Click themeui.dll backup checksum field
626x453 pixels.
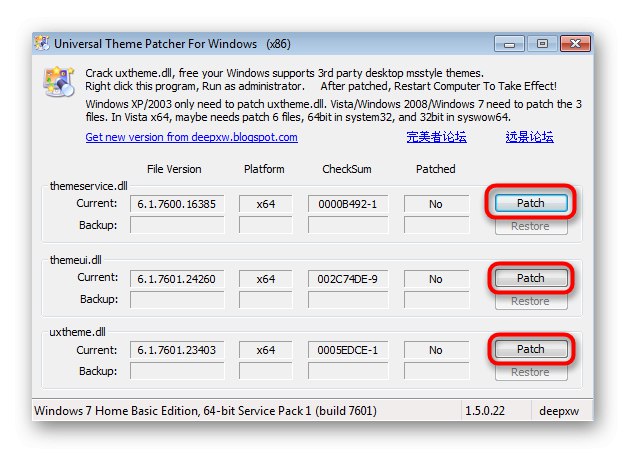click(348, 300)
